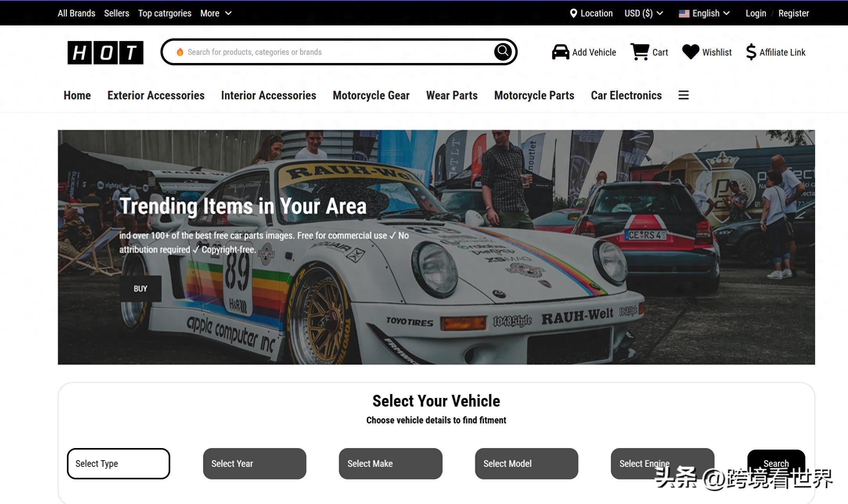Open Wear Parts category
The width and height of the screenshot is (848, 504).
[452, 95]
